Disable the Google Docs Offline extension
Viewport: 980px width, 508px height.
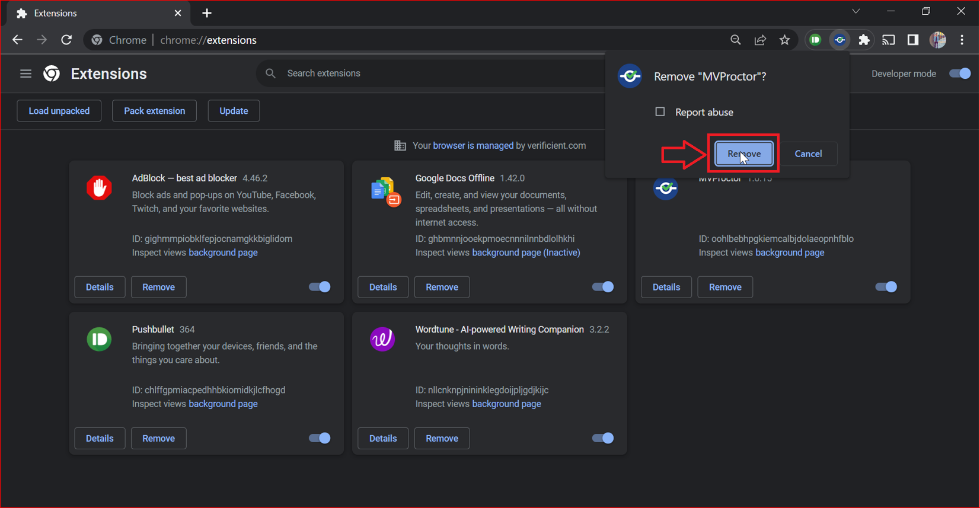(603, 287)
